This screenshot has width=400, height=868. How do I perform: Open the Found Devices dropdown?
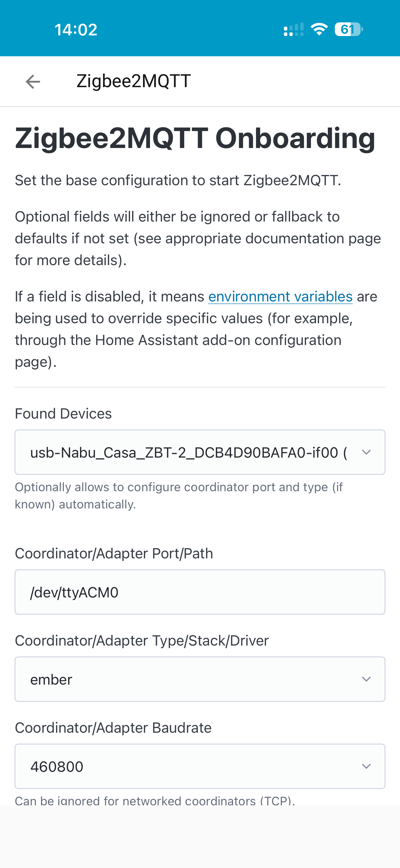tap(189, 452)
